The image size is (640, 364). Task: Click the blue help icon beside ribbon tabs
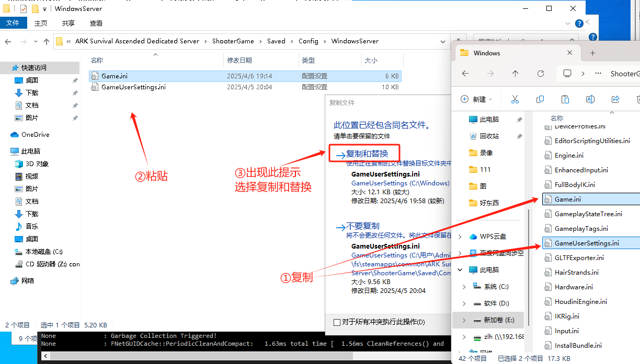click(579, 24)
